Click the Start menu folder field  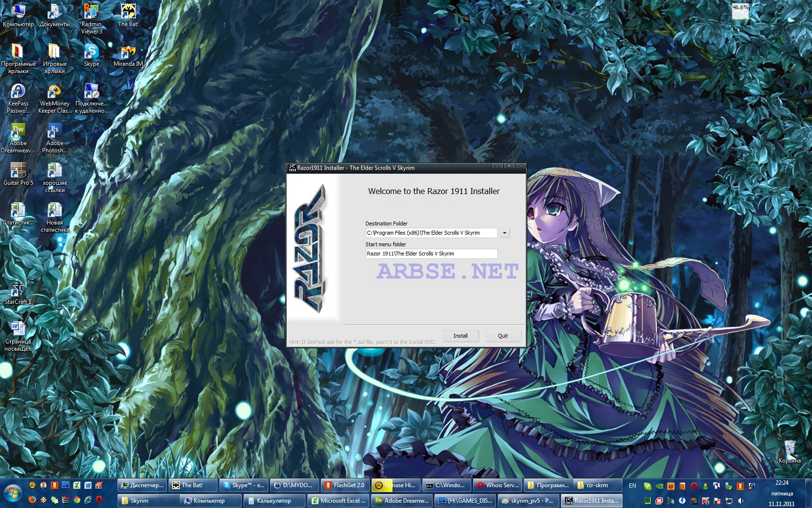coord(432,254)
